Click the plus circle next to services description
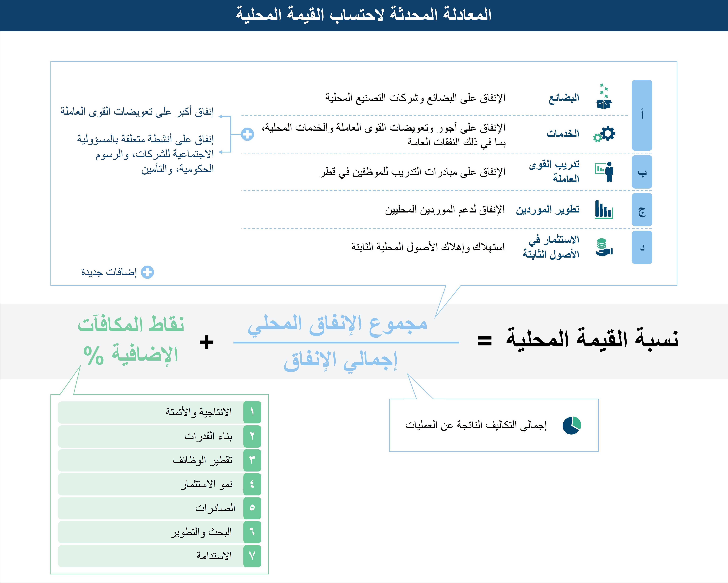Screen dimensions: 728x583 (x=247, y=134)
